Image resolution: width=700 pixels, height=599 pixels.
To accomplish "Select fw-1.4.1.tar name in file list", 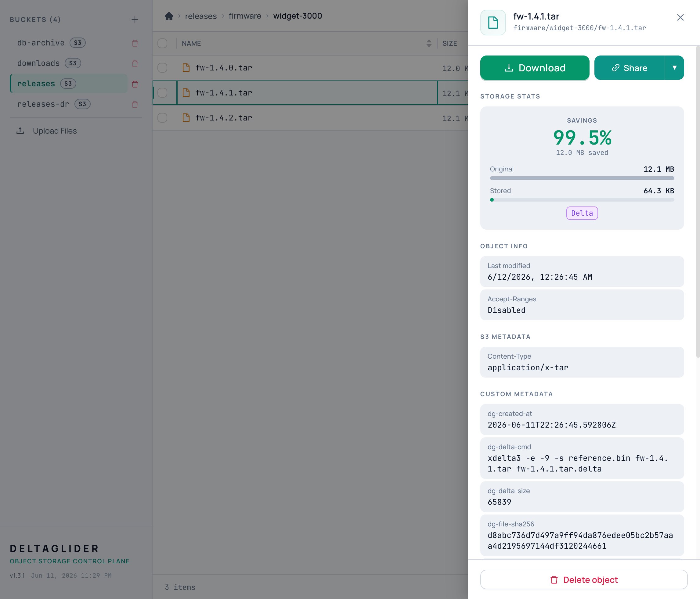I will [x=224, y=93].
